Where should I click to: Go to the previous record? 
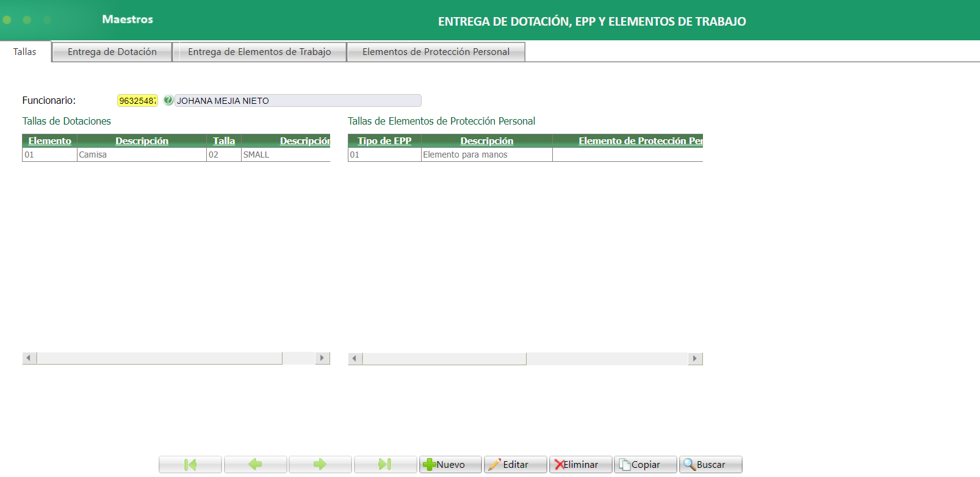point(255,465)
